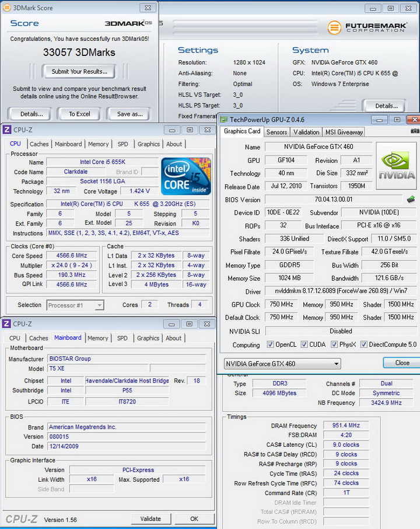Screen dimensions: 420x529
Task: Click the Southbridge value P55
Action: coord(127,391)
